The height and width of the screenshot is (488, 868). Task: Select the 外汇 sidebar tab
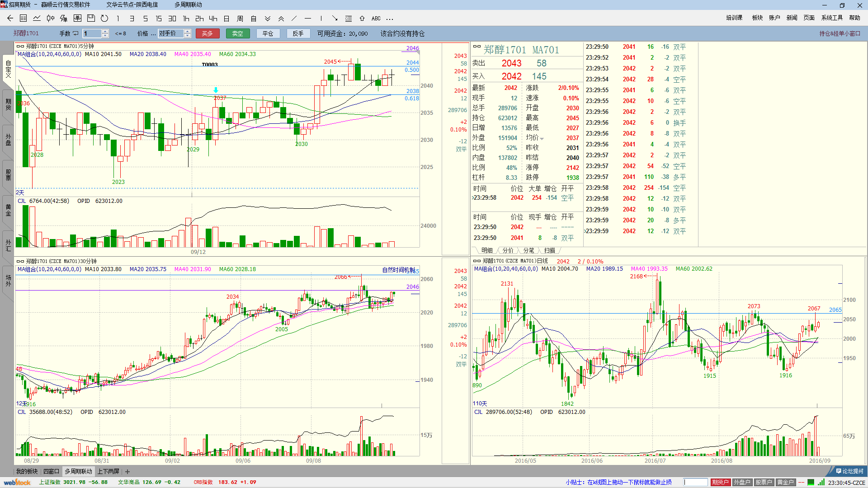(x=8, y=245)
